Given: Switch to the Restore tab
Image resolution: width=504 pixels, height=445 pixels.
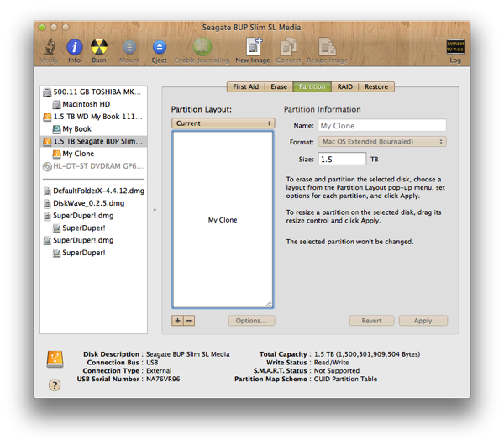Looking at the screenshot, I should [376, 86].
